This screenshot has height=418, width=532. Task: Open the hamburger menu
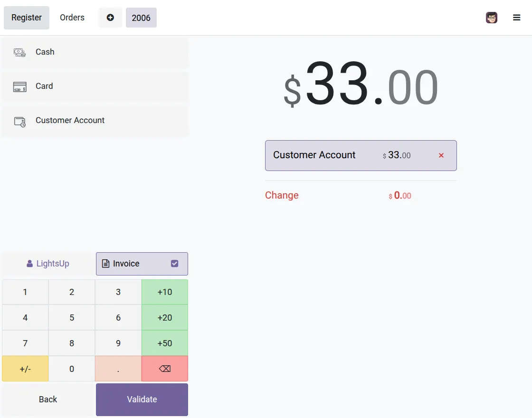point(517,18)
